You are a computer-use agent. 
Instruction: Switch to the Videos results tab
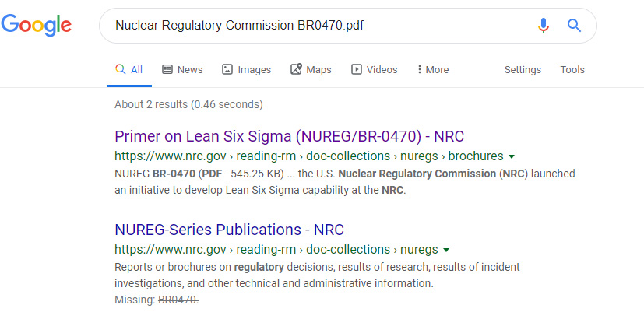point(374,70)
